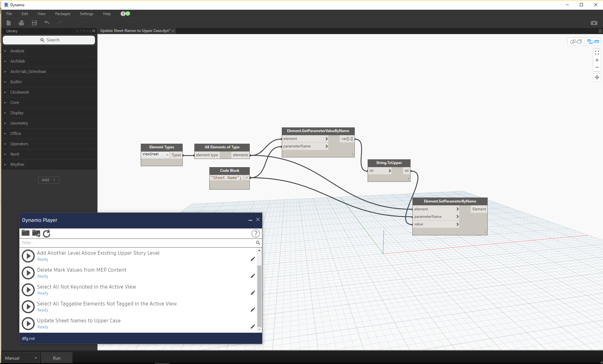Viewport: 603px width, 364px height.
Task: Zoom in on the workspace
Action: [597, 60]
